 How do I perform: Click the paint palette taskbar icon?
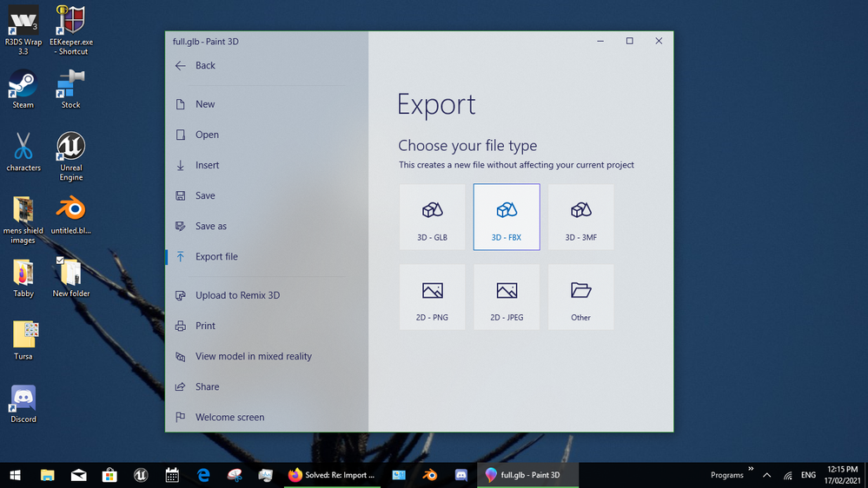tap(235, 475)
